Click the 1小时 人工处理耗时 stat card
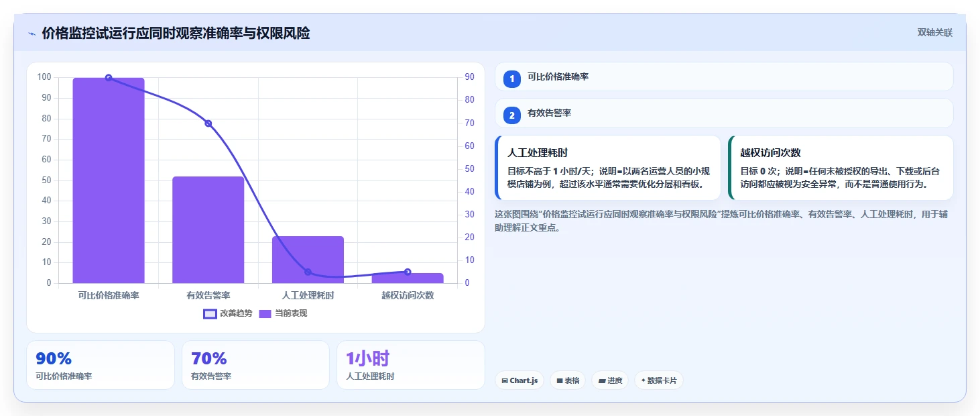This screenshot has width=980, height=416. 411,365
